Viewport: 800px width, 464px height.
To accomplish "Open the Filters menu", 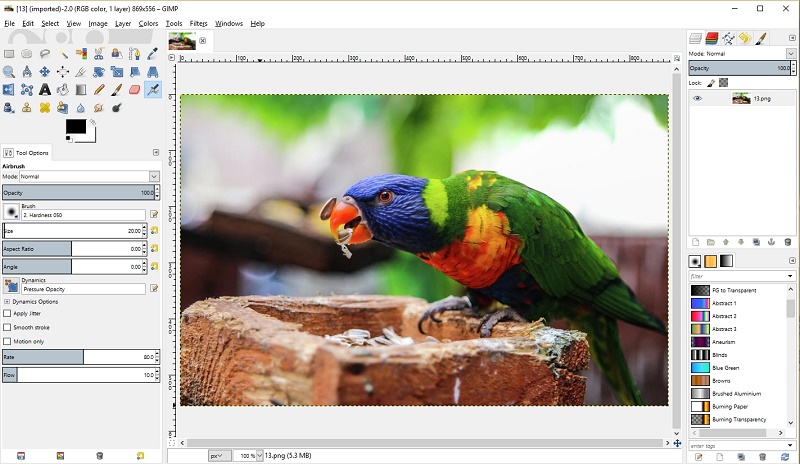I will [x=198, y=23].
